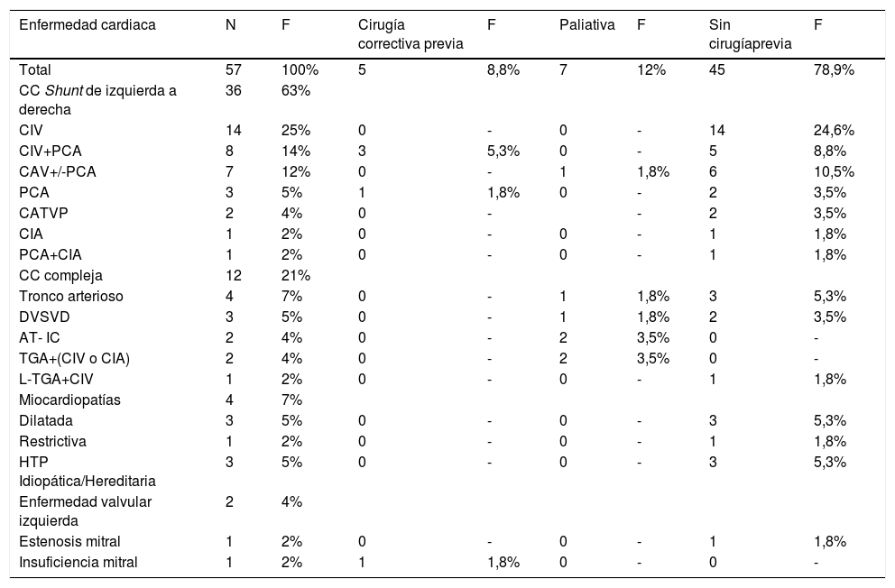Select the 'CAV+/-PCA' row label
The image size is (895, 588).
(56, 170)
